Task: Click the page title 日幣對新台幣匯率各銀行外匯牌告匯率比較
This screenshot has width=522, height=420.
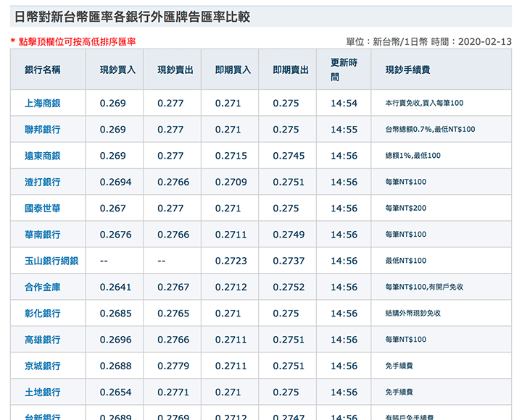Action: pyautogui.click(x=132, y=17)
